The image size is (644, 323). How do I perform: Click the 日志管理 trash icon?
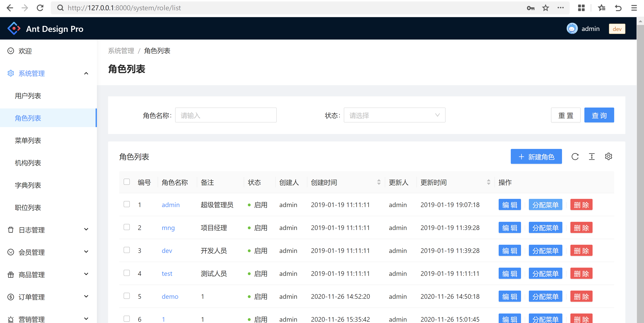coord(11,229)
